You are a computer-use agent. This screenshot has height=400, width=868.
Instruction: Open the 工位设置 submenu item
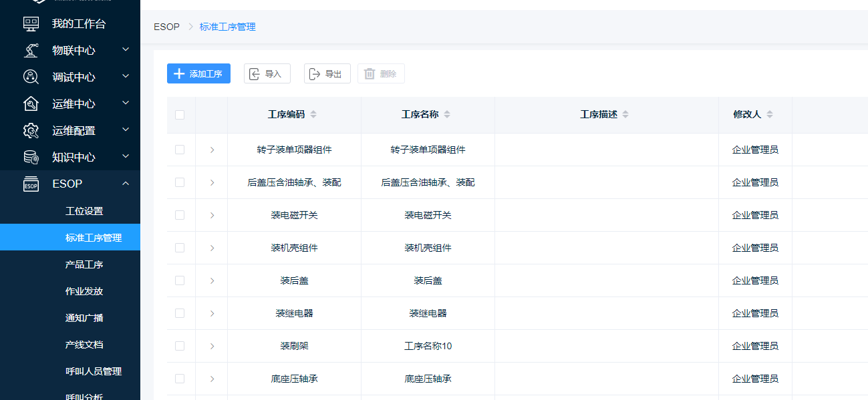coord(84,211)
